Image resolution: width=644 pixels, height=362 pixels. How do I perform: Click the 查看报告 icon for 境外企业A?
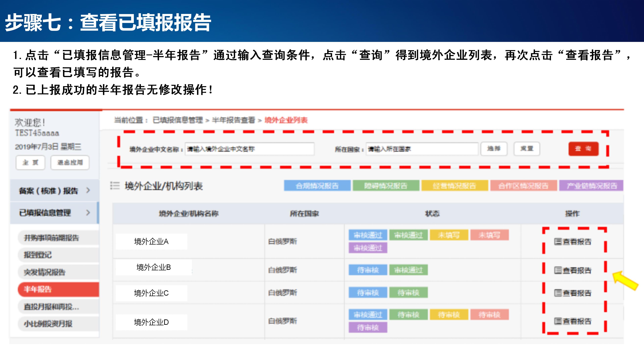point(558,242)
